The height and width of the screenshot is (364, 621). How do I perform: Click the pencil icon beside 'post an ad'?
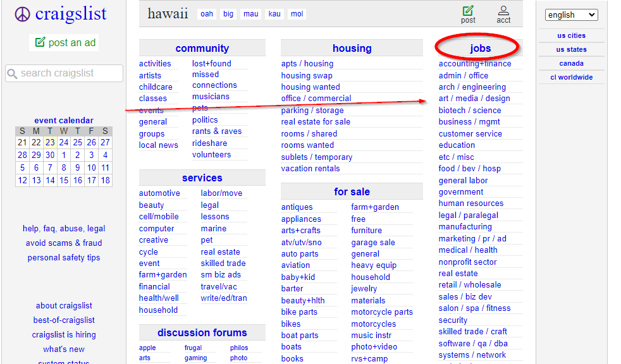(40, 42)
